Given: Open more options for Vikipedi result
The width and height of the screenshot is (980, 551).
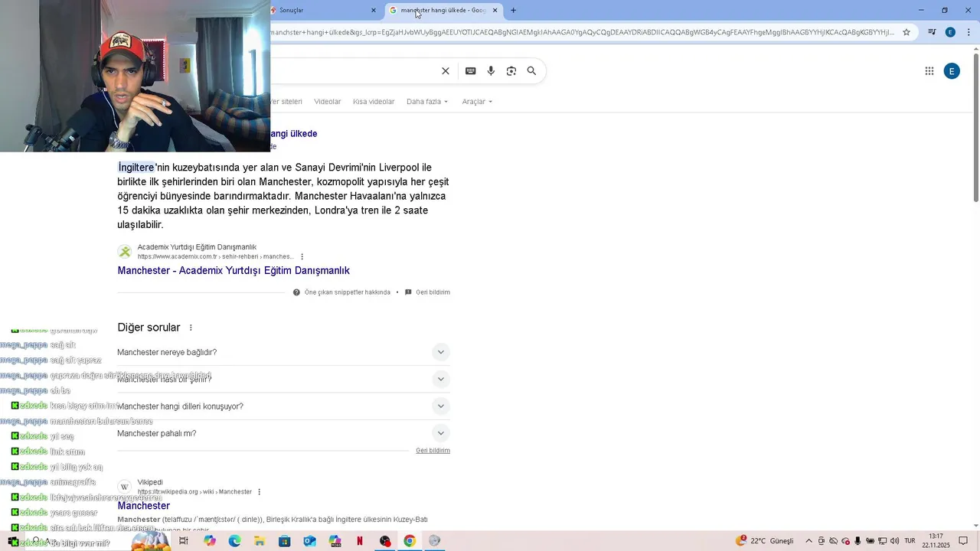Looking at the screenshot, I should point(260,492).
